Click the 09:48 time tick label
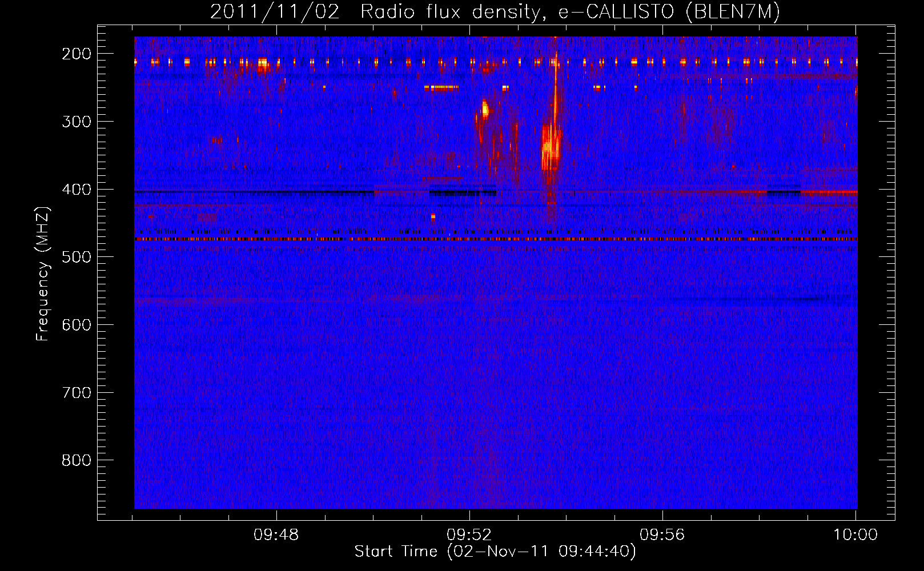The width and height of the screenshot is (924, 571). tap(276, 535)
